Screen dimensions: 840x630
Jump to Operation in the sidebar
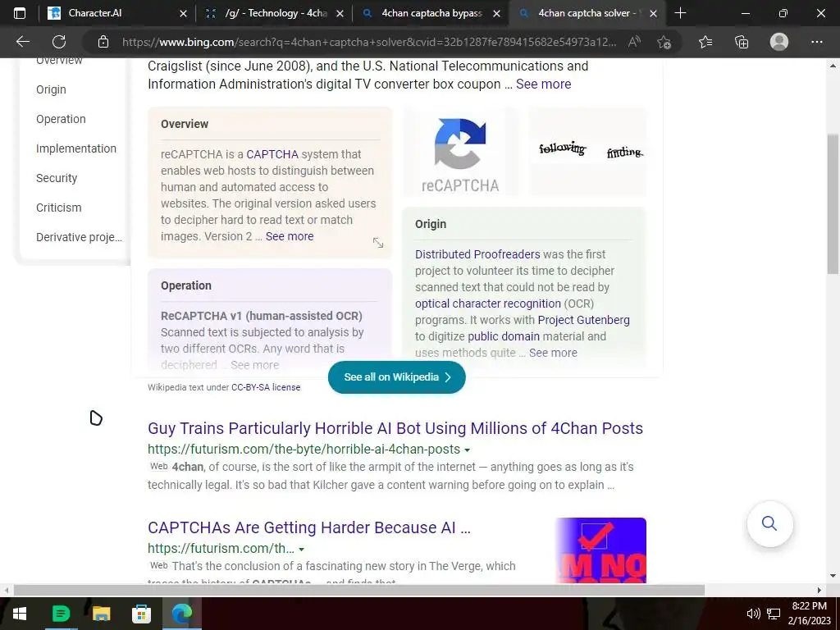(61, 119)
